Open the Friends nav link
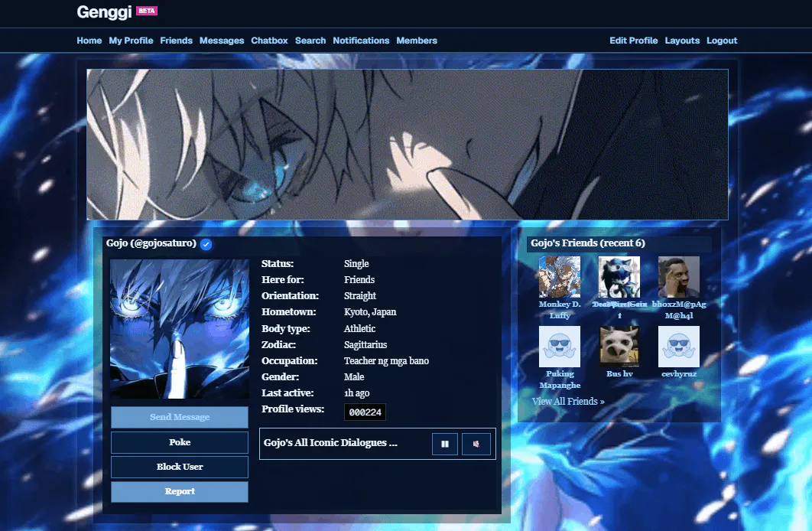 176,41
